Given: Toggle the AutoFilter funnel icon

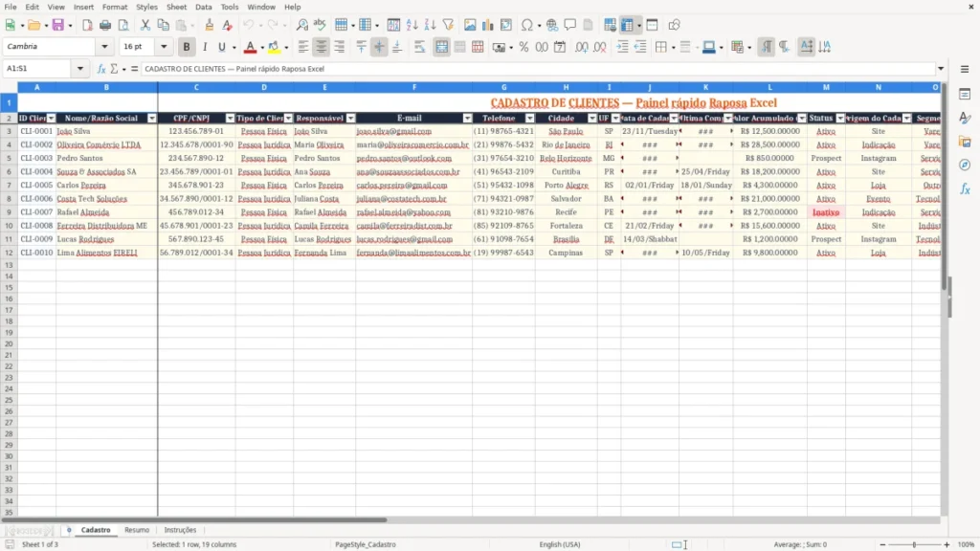Looking at the screenshot, I should [x=448, y=25].
